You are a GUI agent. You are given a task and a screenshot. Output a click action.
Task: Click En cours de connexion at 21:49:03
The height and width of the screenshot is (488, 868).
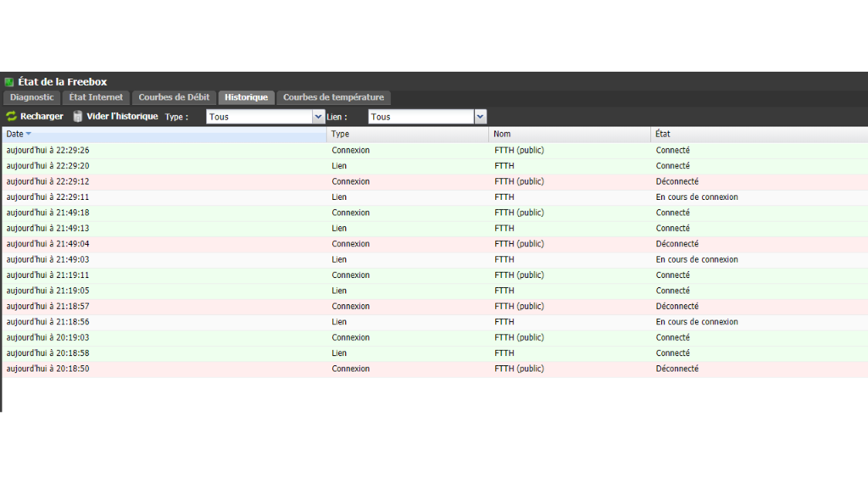click(x=697, y=259)
